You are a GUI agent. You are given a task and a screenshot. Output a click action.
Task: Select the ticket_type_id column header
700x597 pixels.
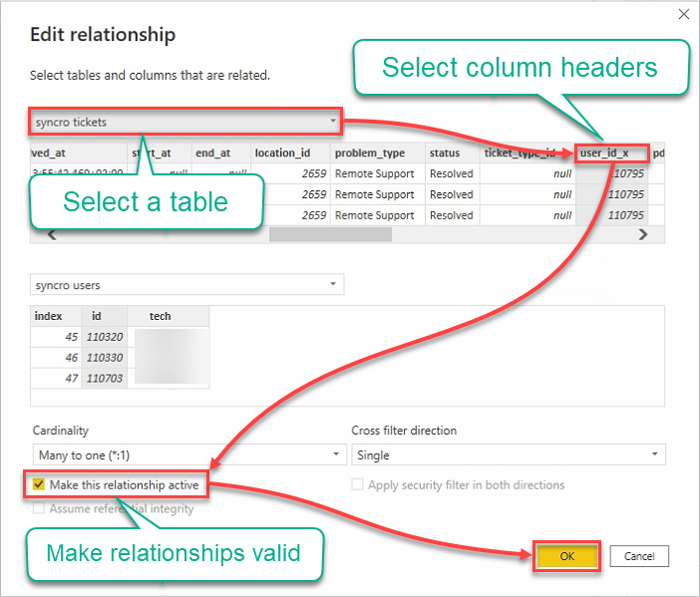click(x=527, y=153)
